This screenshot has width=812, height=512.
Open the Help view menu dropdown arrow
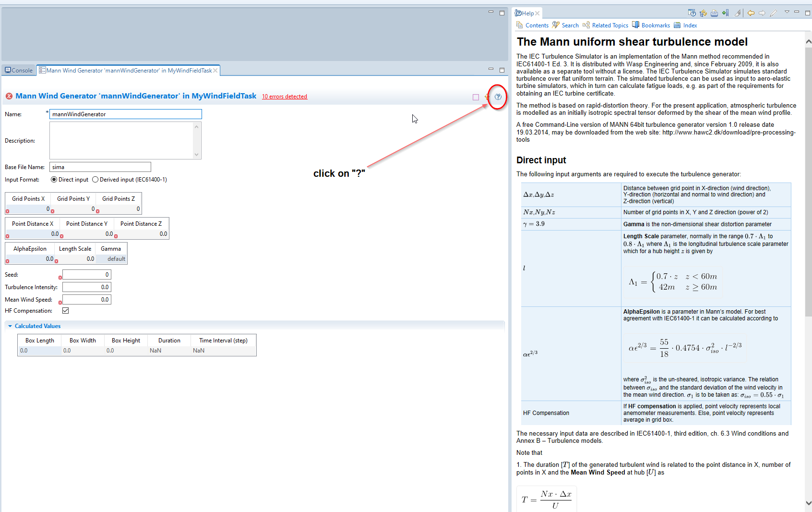tap(787, 12)
